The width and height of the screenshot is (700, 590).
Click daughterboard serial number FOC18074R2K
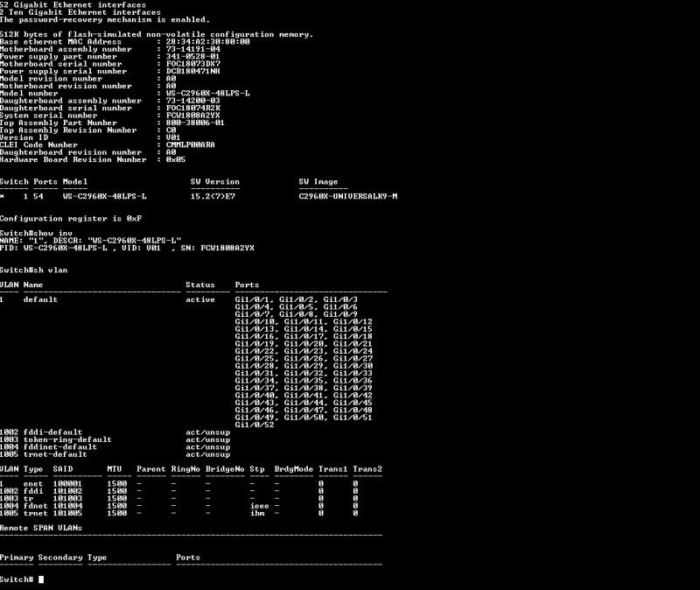click(x=192, y=108)
